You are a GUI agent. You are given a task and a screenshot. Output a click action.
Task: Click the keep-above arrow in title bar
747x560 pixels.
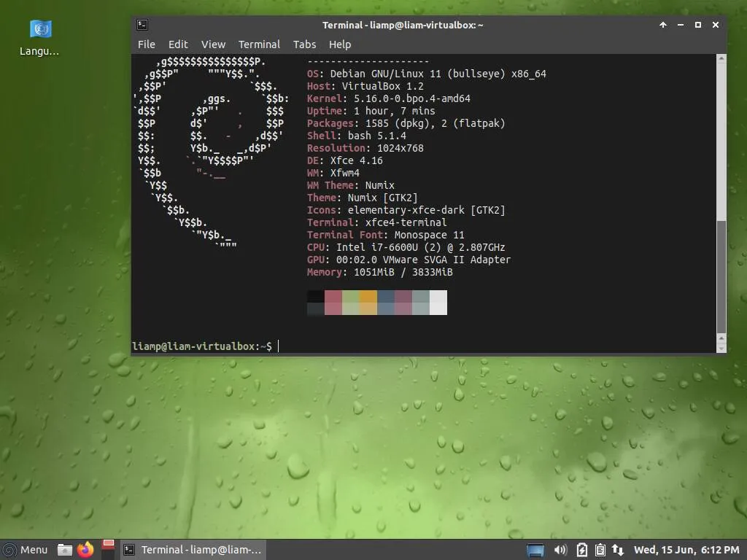click(x=662, y=25)
